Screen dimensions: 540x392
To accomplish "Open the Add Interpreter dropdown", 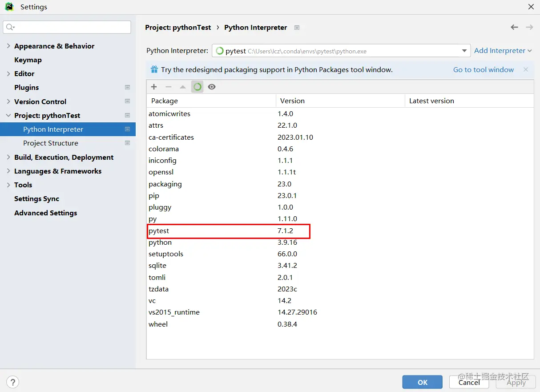I will coord(503,51).
